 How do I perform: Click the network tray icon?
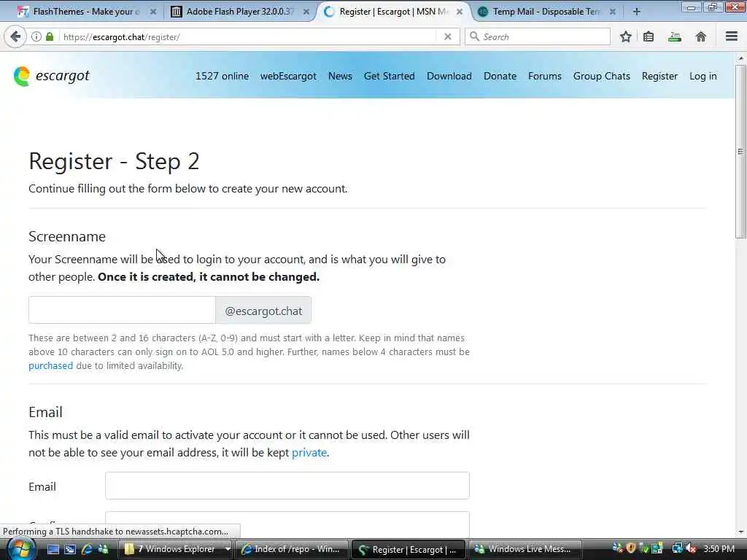pyautogui.click(x=677, y=549)
